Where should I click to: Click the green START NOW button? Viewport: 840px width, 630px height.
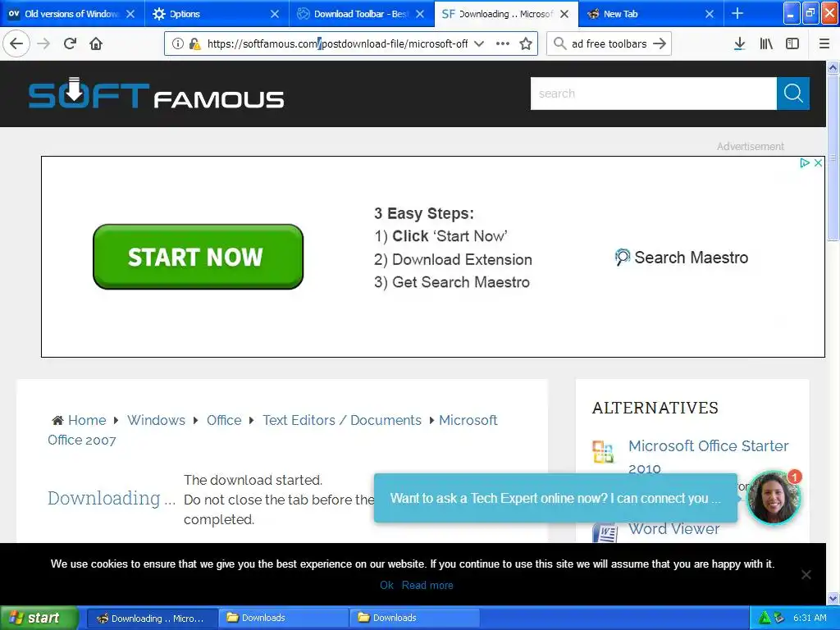(199, 257)
